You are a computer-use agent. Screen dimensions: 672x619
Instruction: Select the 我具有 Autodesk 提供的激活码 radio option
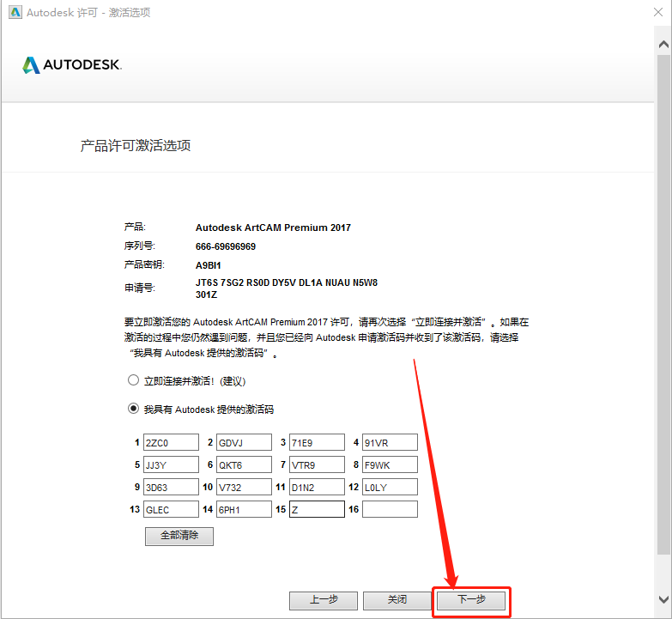133,409
